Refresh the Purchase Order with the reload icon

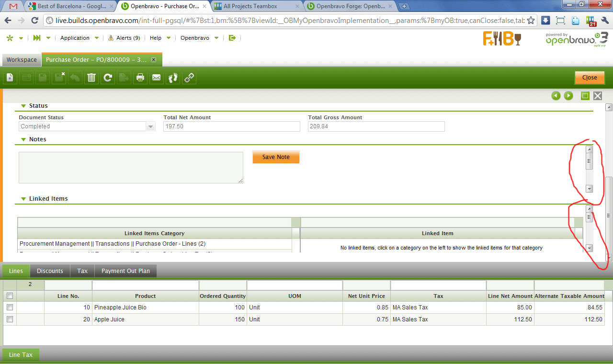[x=108, y=78]
